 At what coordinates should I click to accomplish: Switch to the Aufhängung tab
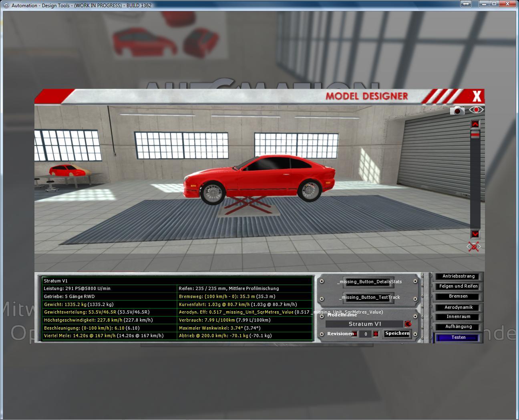pyautogui.click(x=458, y=327)
